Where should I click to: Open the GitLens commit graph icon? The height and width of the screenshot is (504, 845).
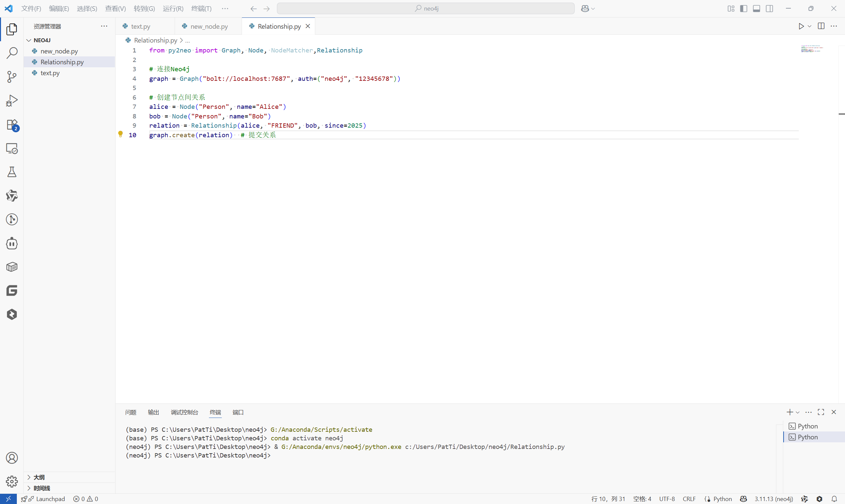click(x=12, y=219)
